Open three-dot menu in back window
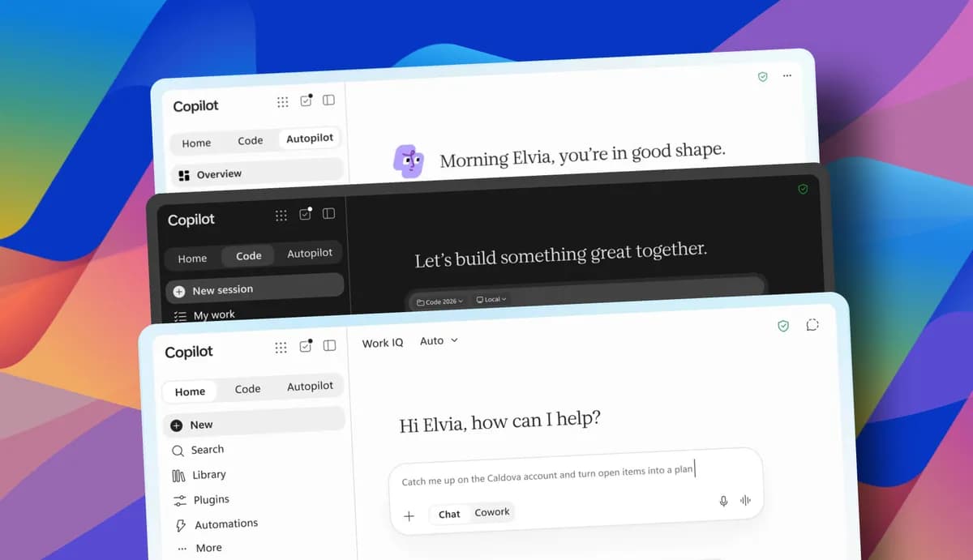The width and height of the screenshot is (973, 560). (787, 75)
